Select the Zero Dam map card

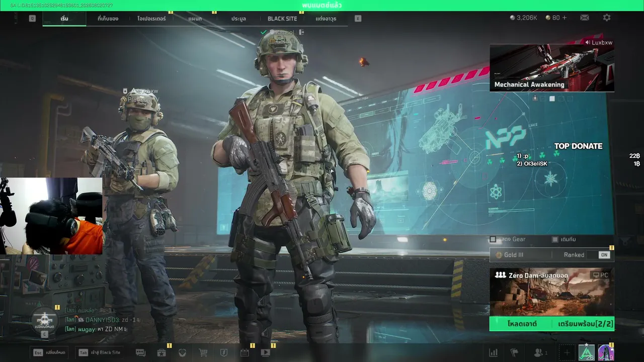point(552,292)
